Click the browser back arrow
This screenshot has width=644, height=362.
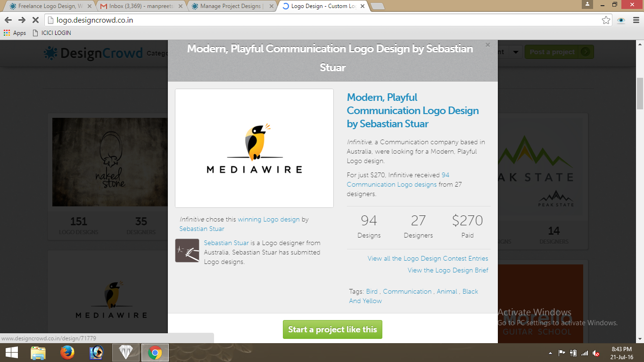point(8,20)
